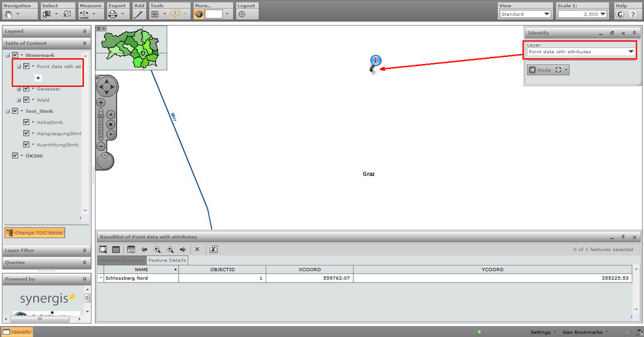
Task: Click the zoom to previous feature magnifier
Action: 157,249
